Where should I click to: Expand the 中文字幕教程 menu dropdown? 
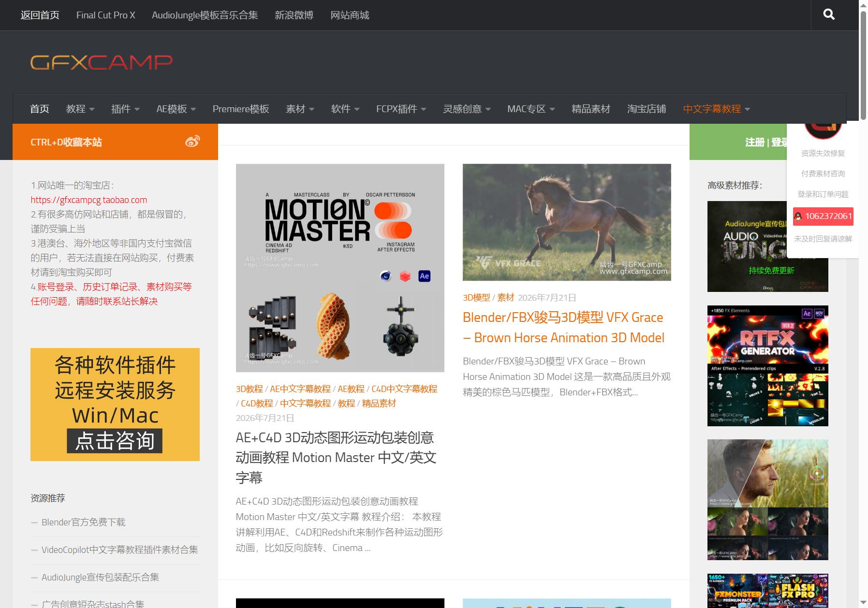(716, 109)
